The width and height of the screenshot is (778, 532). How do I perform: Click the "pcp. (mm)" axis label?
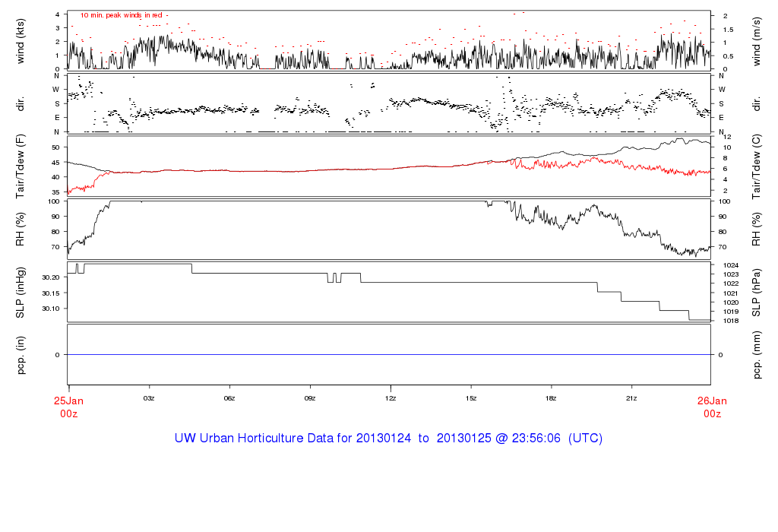point(756,356)
